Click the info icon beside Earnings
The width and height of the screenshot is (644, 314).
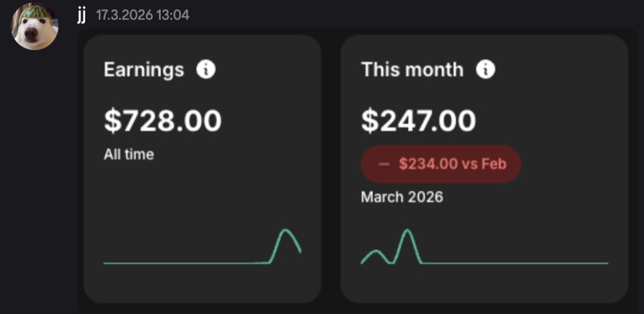(x=206, y=70)
